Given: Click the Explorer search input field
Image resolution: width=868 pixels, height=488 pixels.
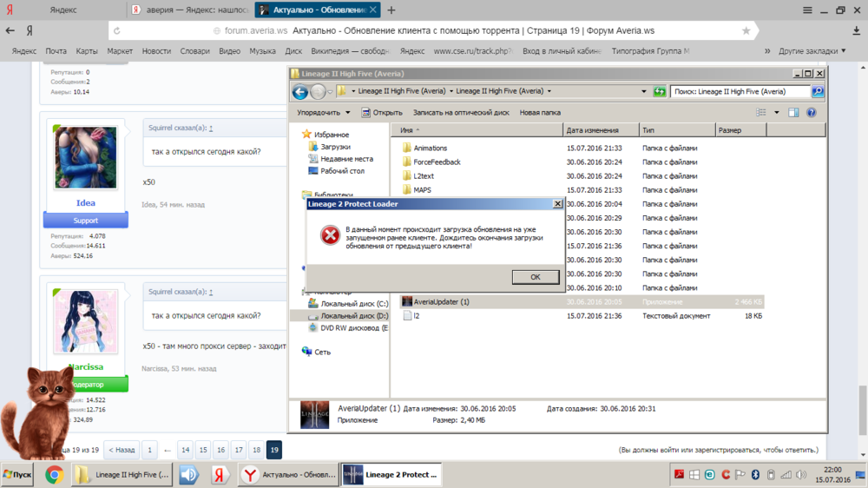Looking at the screenshot, I should [x=740, y=92].
